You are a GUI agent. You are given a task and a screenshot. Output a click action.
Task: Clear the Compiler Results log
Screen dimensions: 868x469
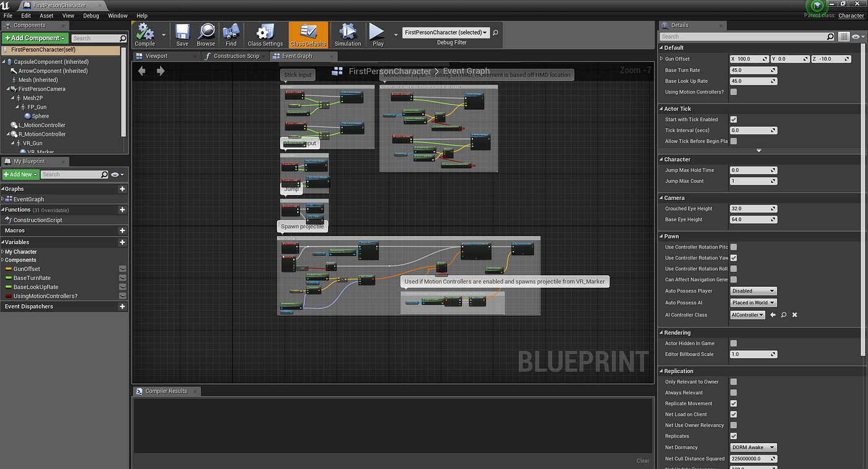[x=643, y=460]
